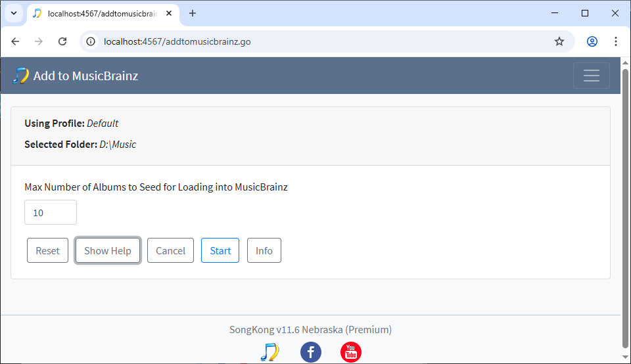Image resolution: width=631 pixels, height=364 pixels.
Task: Focus the max albums number field
Action: point(51,212)
